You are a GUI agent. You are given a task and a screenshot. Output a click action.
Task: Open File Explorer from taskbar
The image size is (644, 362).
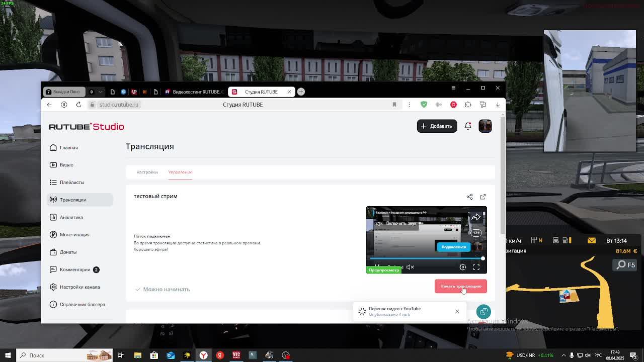pos(137,355)
